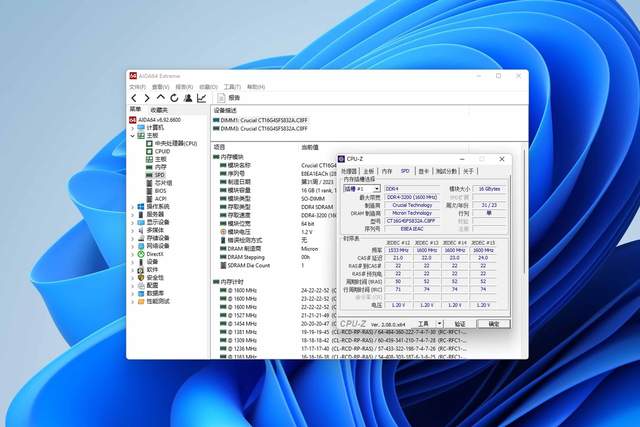This screenshot has height=427, width=640.
Task: Refresh the AIDA64 page with the circular arrow
Action: point(174,98)
